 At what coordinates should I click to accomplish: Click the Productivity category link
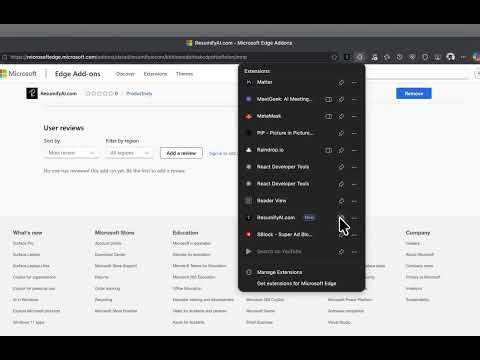139,93
